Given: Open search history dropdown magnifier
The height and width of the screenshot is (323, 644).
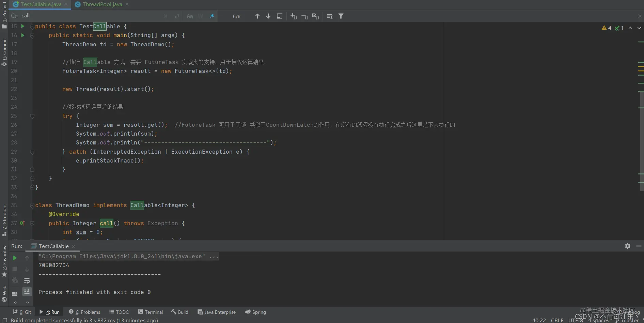Looking at the screenshot, I should [14, 16].
